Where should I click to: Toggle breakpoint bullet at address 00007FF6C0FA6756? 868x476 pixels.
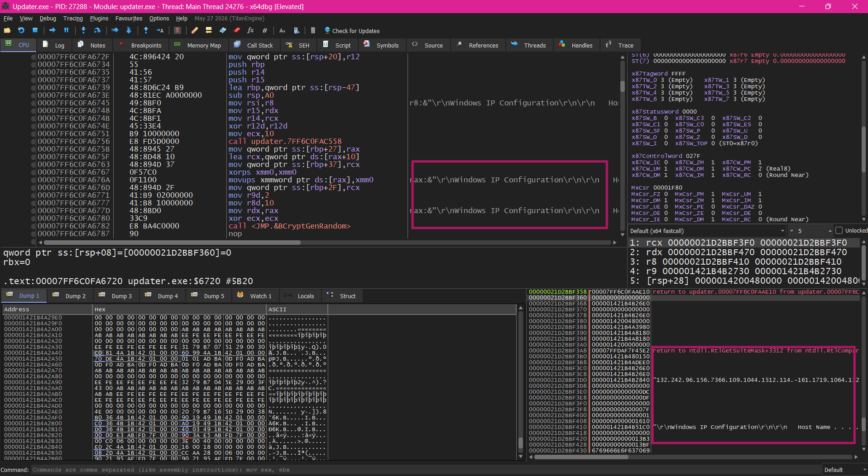[x=33, y=141]
